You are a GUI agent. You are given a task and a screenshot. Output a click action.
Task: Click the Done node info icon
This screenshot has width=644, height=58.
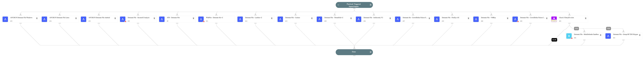pos(371,52)
